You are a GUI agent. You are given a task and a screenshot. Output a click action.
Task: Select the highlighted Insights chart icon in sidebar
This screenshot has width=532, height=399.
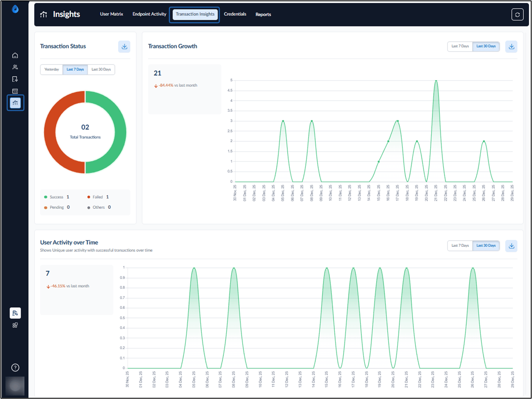(15, 103)
